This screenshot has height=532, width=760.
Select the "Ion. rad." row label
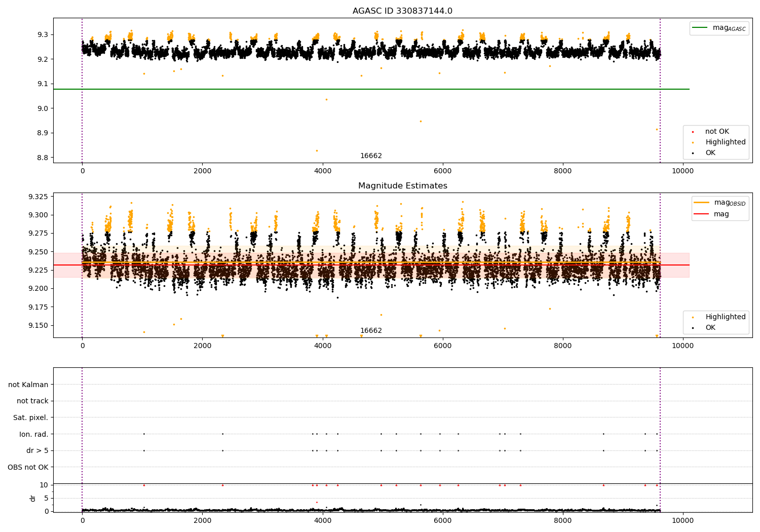click(33, 434)
